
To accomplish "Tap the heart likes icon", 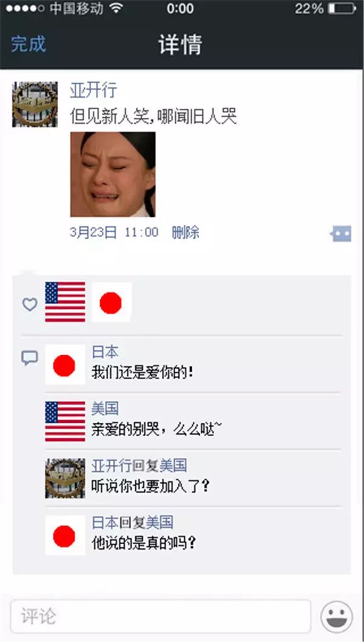I will click(30, 304).
